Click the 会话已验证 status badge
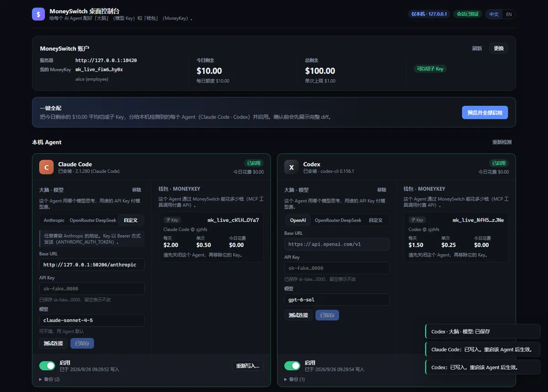 (468, 14)
